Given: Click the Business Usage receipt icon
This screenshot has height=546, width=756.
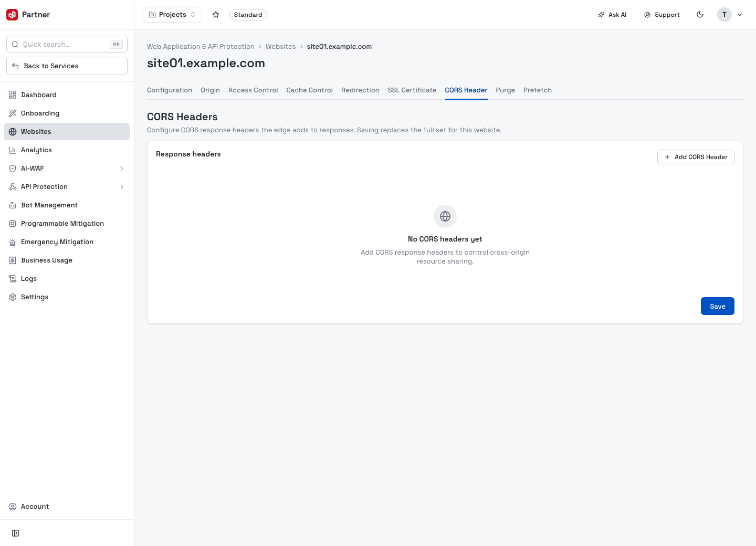Looking at the screenshot, I should pos(13,260).
